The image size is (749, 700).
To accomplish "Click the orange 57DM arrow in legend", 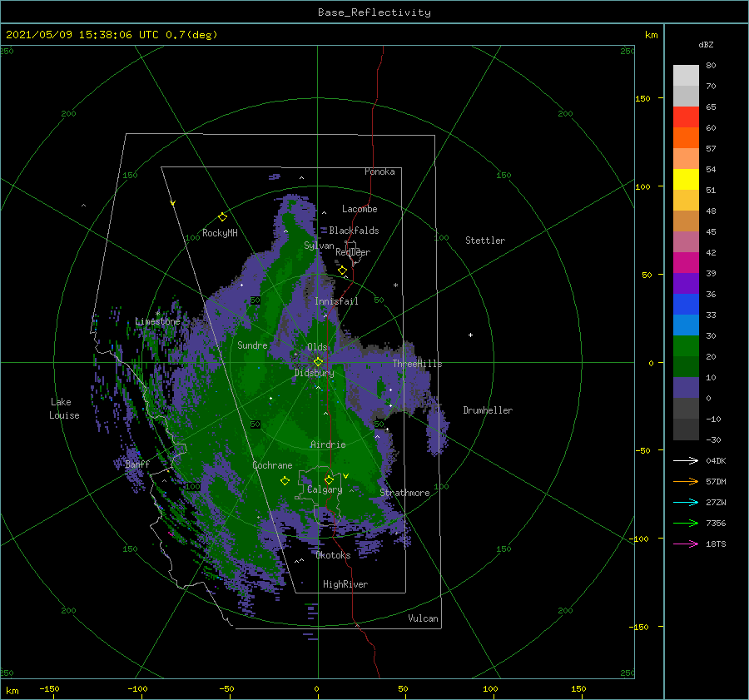I will (686, 482).
